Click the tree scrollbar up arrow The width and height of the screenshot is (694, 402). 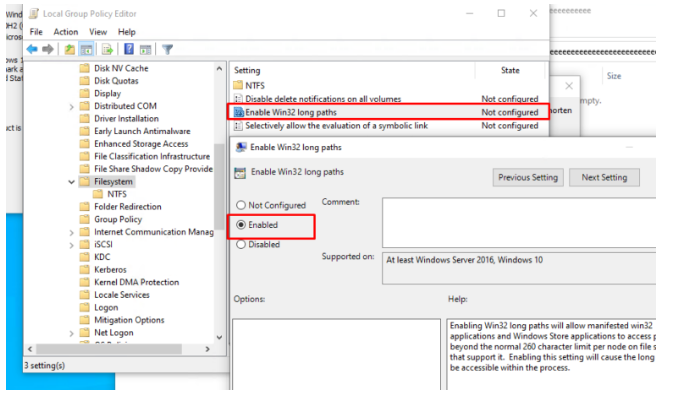219,69
